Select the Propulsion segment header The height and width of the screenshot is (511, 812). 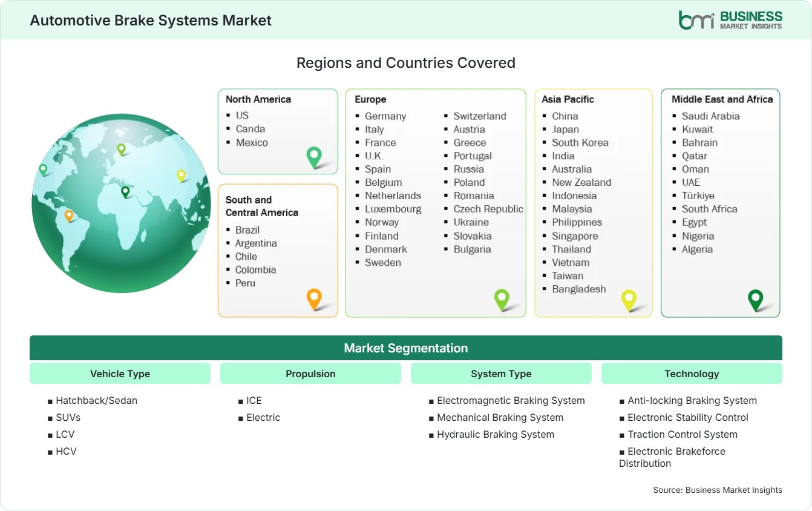(x=310, y=374)
